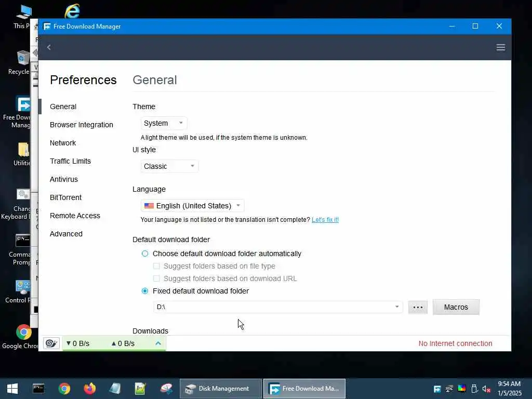Click the download speed 0 B/s indicator
The height and width of the screenshot is (399, 532).
(x=78, y=343)
